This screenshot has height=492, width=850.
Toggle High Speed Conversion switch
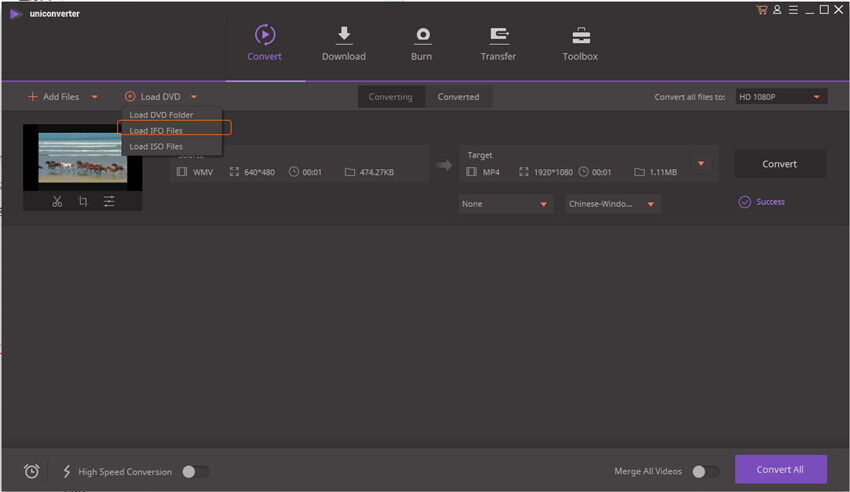195,471
